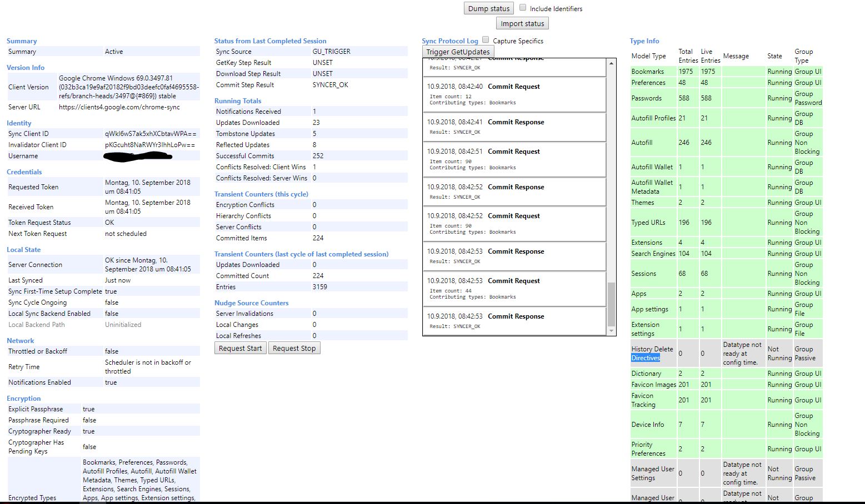
Task: Click the Commit Request log entry at 08:42:40
Action: click(x=514, y=94)
